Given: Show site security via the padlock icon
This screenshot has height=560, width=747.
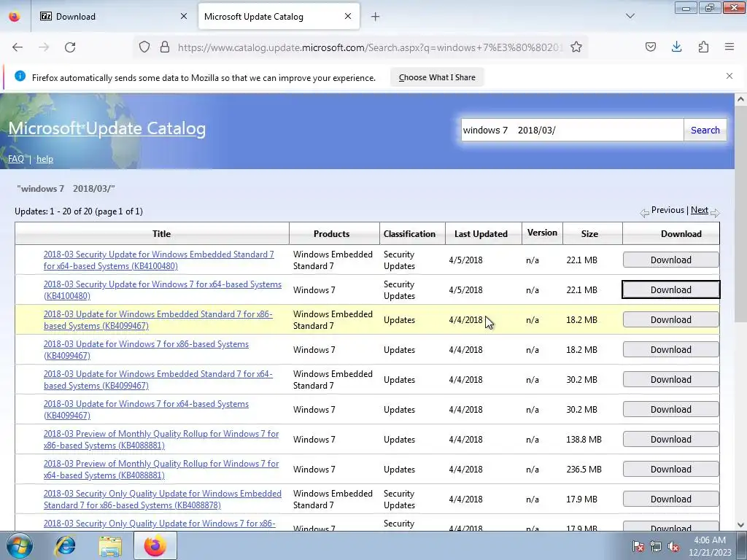Looking at the screenshot, I should point(165,47).
